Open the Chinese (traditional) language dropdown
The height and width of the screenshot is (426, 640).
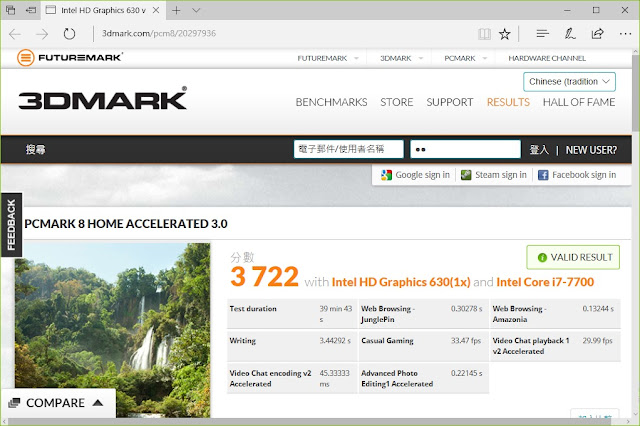[569, 82]
